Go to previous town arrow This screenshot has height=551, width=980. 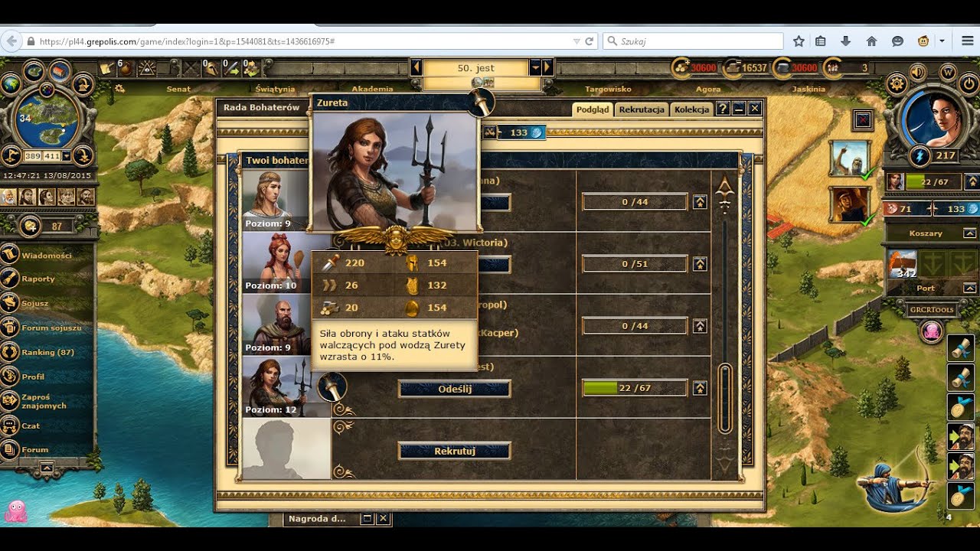(x=416, y=67)
